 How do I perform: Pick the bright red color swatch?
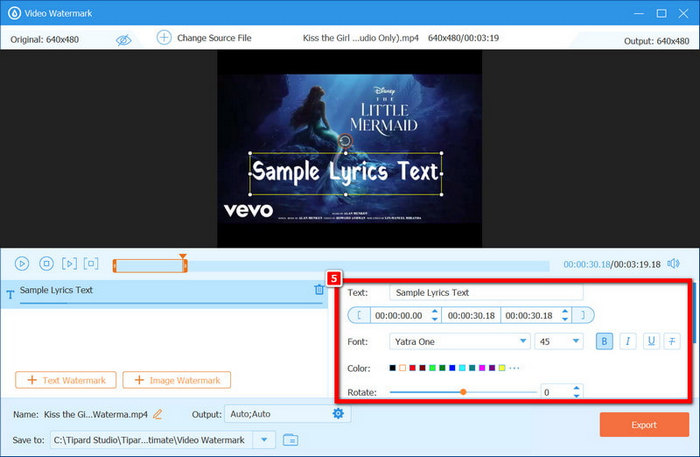pos(412,368)
